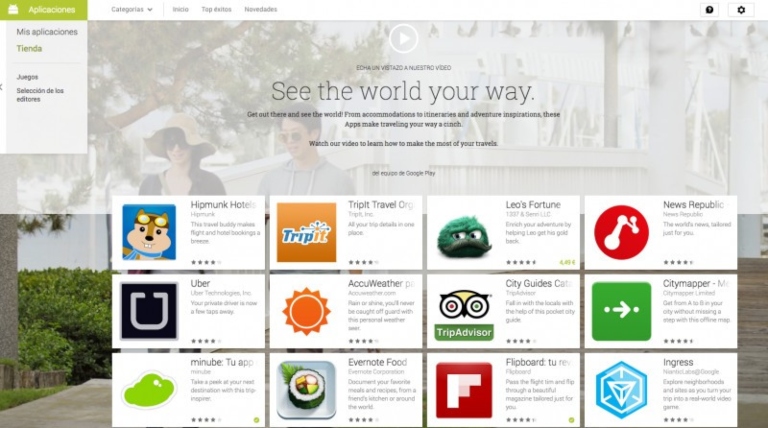Screen dimensions: 768x428
Task: Open the Citymapper green arrow icon
Action: tap(621, 311)
